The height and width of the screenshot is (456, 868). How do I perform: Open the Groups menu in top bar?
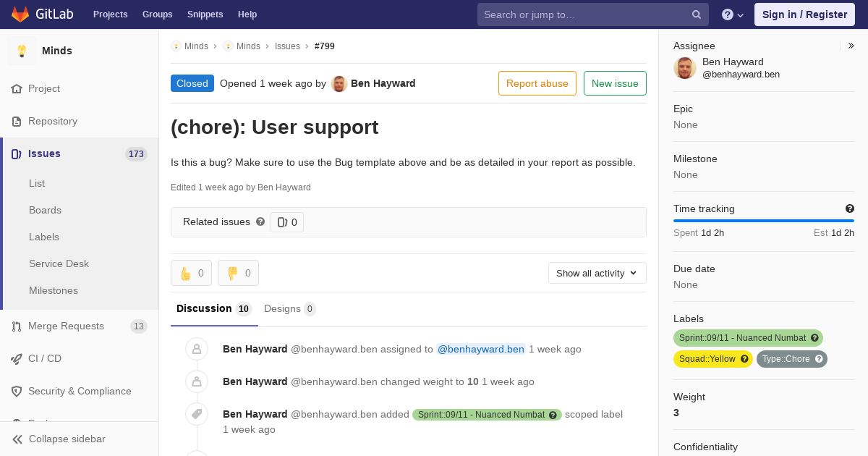(157, 14)
